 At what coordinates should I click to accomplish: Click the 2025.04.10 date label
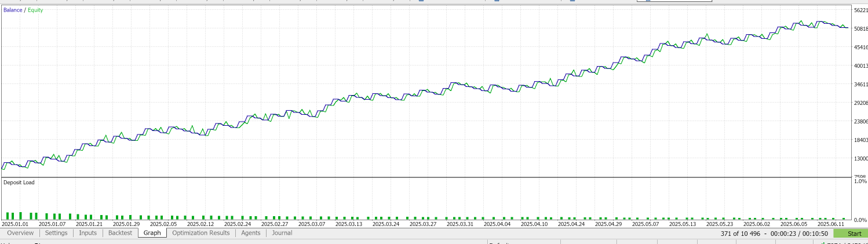[x=534, y=224]
